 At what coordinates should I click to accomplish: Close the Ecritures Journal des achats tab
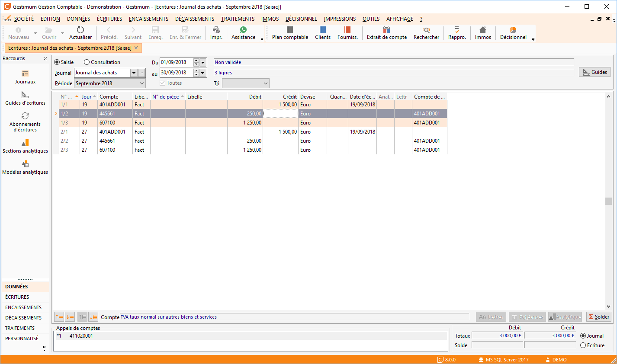(136, 48)
